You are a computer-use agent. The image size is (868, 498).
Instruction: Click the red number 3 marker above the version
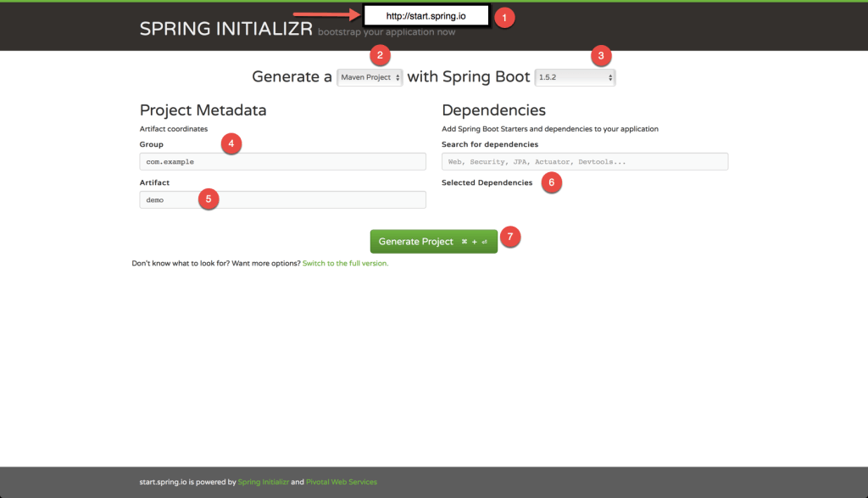pyautogui.click(x=602, y=56)
